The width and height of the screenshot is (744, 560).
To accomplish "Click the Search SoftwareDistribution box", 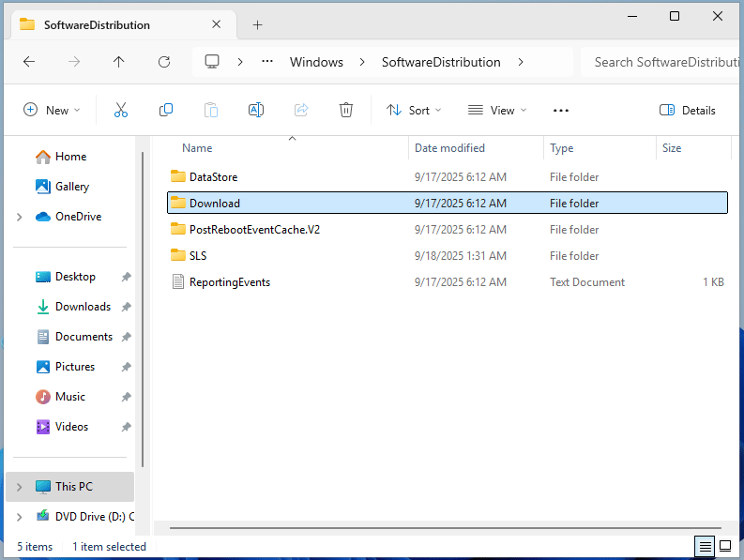I will (x=661, y=62).
